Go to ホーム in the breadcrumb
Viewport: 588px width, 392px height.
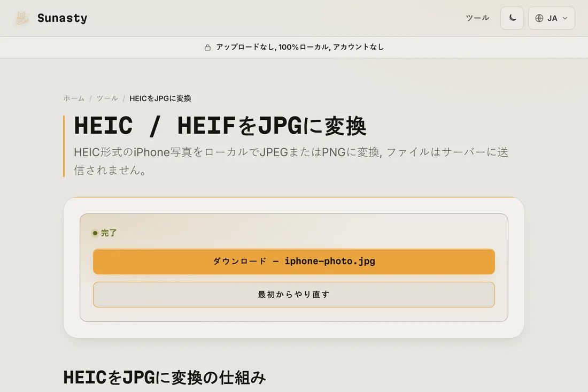[74, 98]
